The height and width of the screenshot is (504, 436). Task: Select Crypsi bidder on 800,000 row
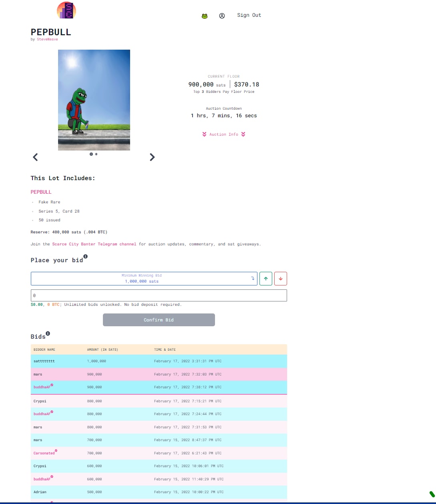(40, 401)
